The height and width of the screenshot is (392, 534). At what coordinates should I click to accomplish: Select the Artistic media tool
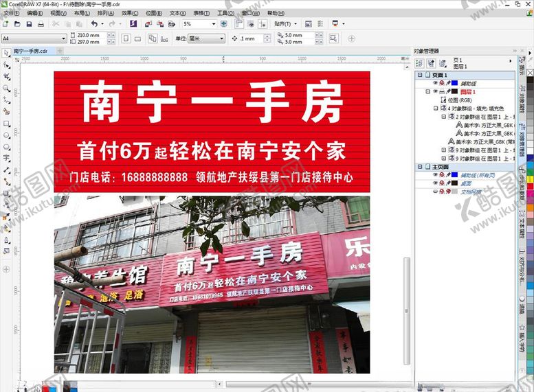6,112
